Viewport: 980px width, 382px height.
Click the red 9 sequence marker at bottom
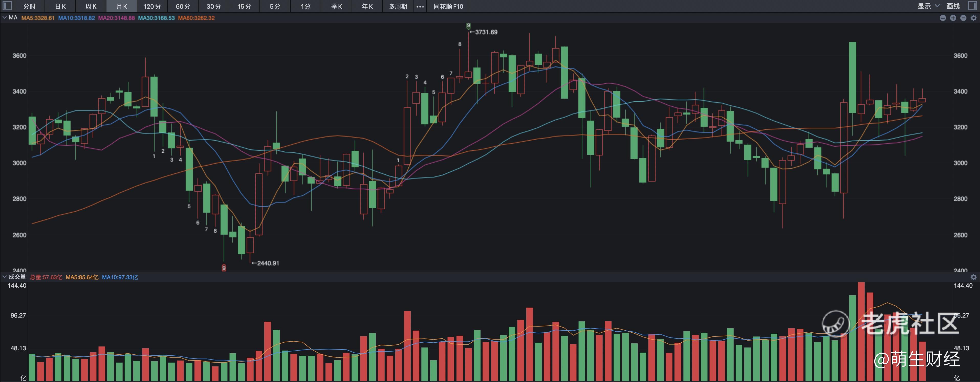point(224,268)
